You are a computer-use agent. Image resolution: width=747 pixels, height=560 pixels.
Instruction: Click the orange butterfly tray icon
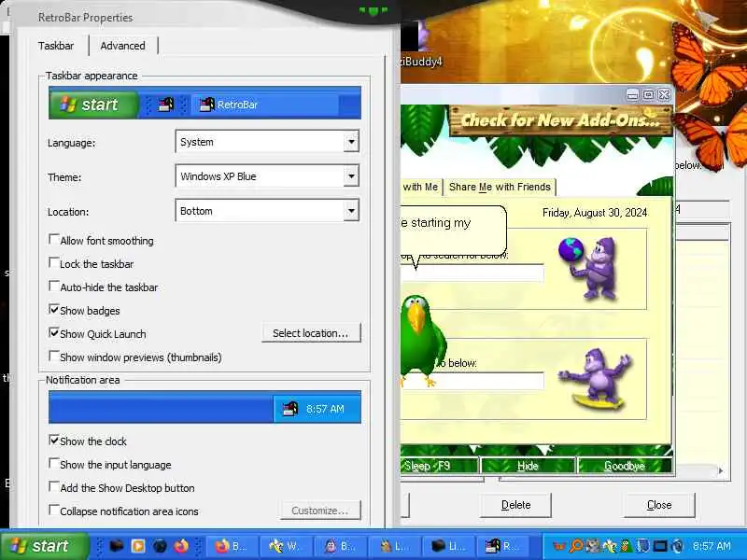[x=559, y=546]
